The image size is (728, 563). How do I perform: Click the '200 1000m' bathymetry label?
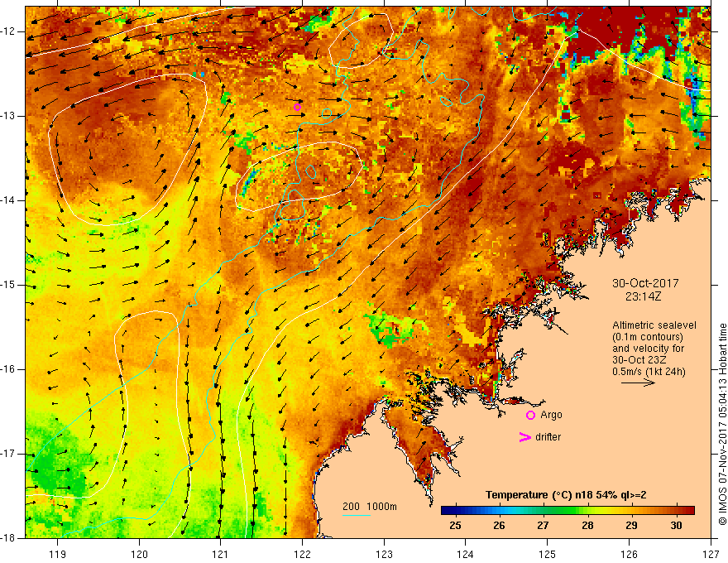(370, 507)
